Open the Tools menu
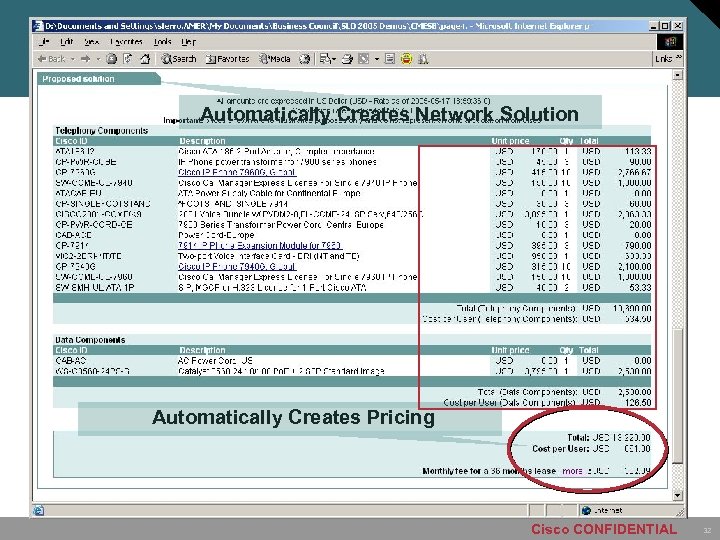 click(163, 42)
